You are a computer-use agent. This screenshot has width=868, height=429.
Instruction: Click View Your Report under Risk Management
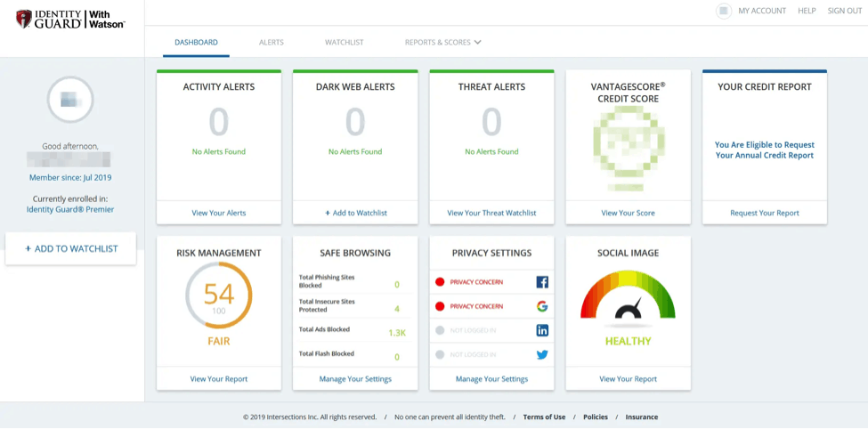pos(219,379)
